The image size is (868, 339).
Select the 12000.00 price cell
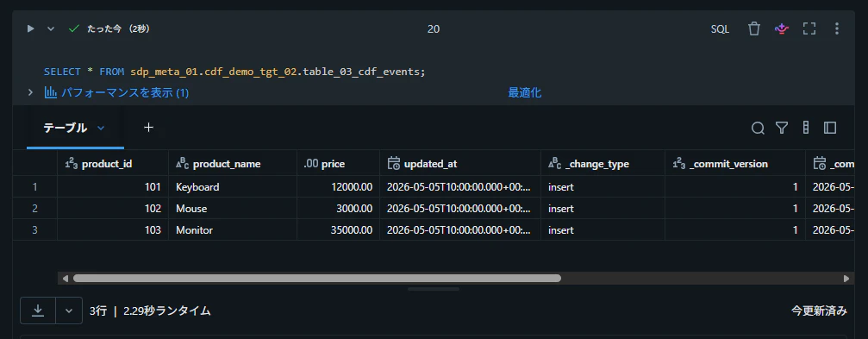click(338, 187)
